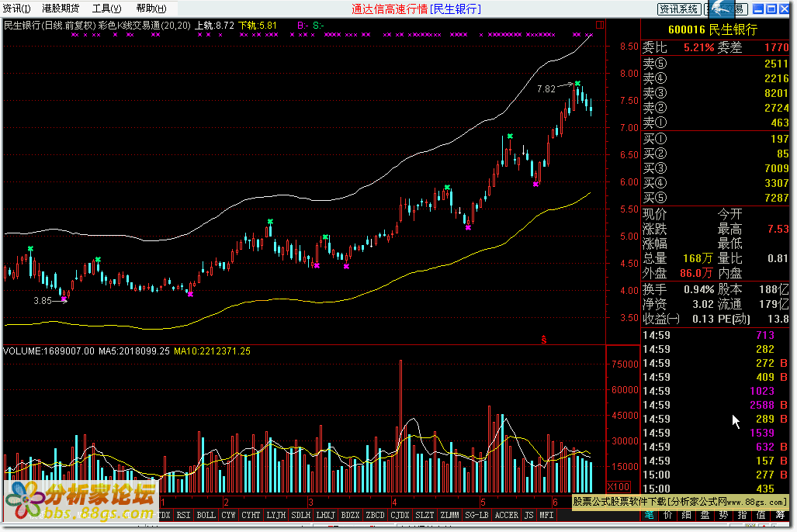Select the BDZX indicator tab

[350, 515]
